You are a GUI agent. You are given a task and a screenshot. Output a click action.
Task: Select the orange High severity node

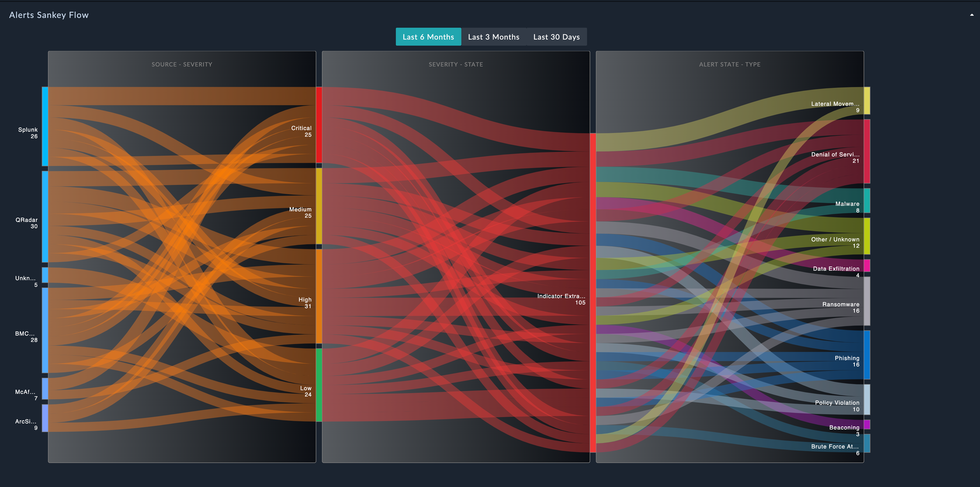319,296
